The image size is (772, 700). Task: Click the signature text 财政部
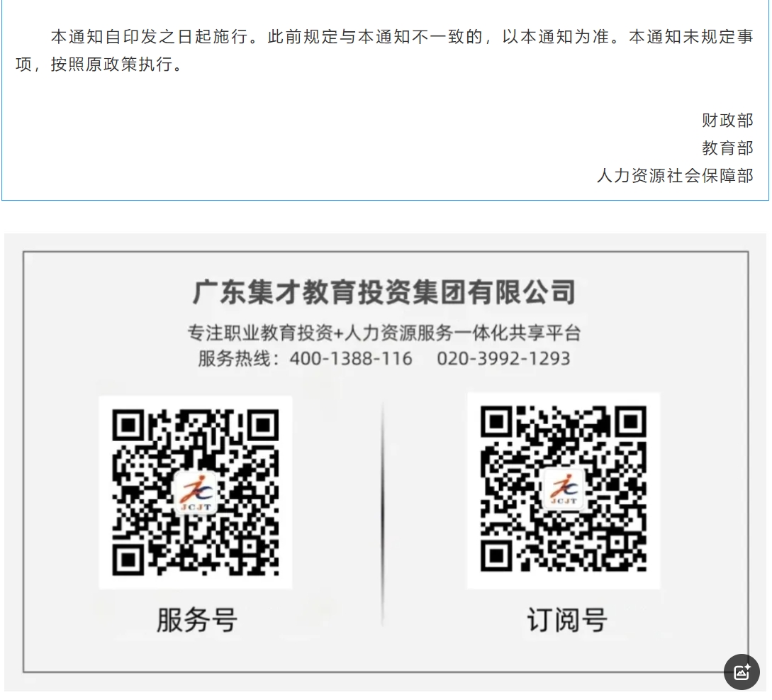tap(727, 120)
